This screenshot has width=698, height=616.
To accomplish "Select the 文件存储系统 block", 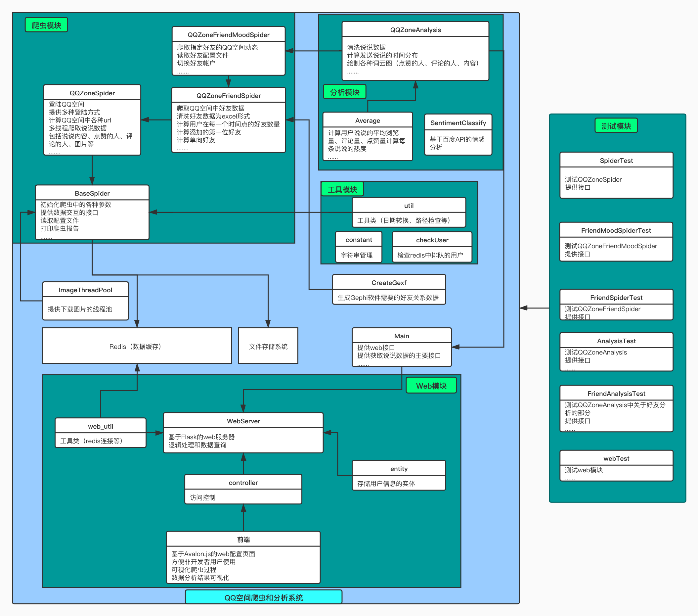I will (x=268, y=346).
